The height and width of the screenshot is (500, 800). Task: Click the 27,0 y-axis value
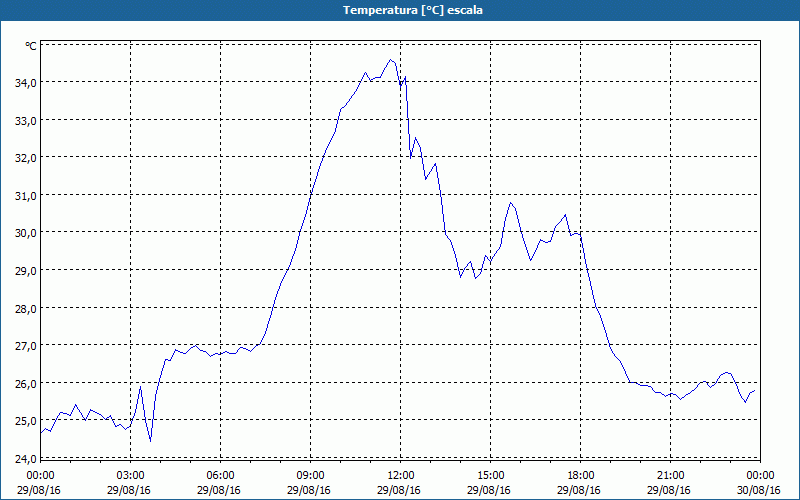(x=26, y=346)
